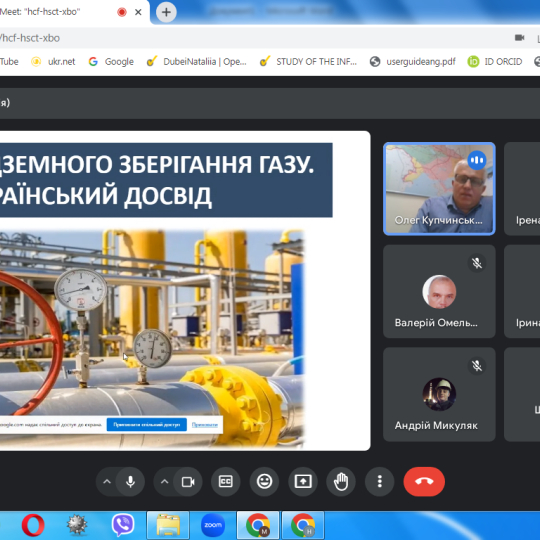This screenshot has width=540, height=540.
Task: Open STUDY OF THE INF... bookmark
Action: [308, 62]
